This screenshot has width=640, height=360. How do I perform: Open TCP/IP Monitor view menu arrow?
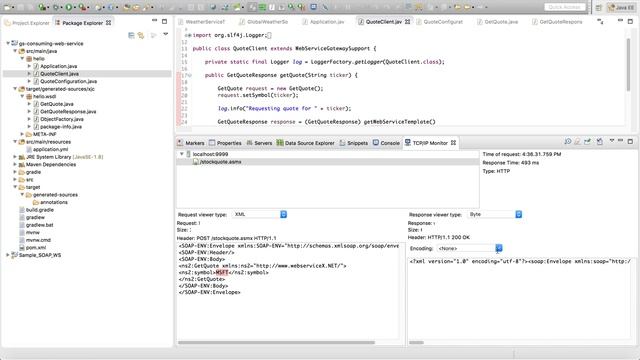(x=611, y=141)
